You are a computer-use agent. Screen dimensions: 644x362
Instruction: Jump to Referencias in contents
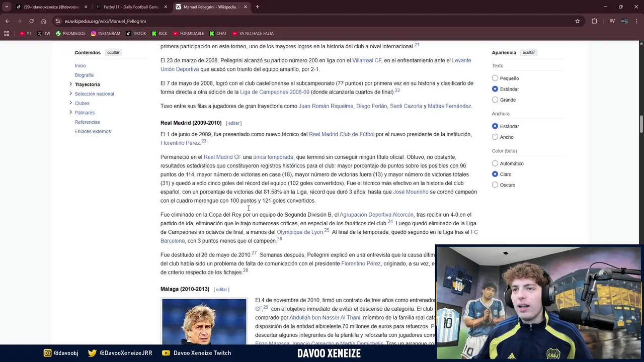pyautogui.click(x=87, y=122)
